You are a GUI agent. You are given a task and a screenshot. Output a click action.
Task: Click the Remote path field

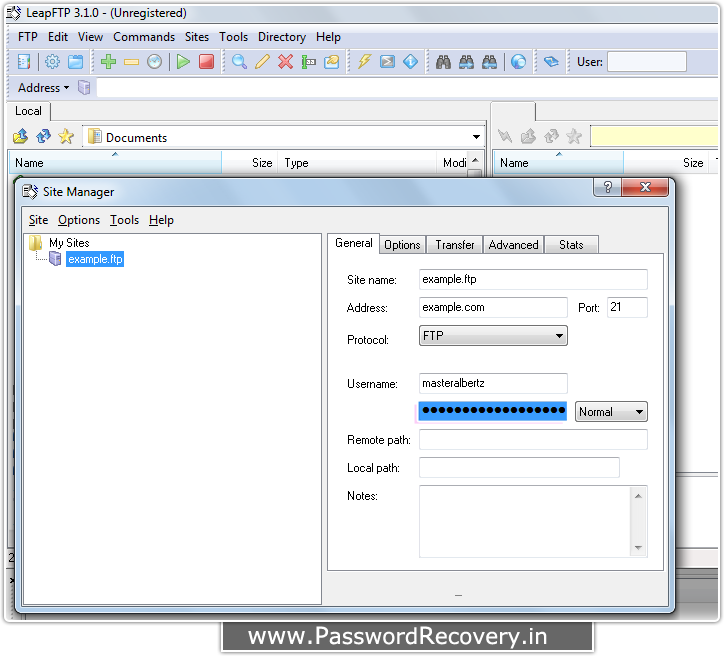pos(533,439)
